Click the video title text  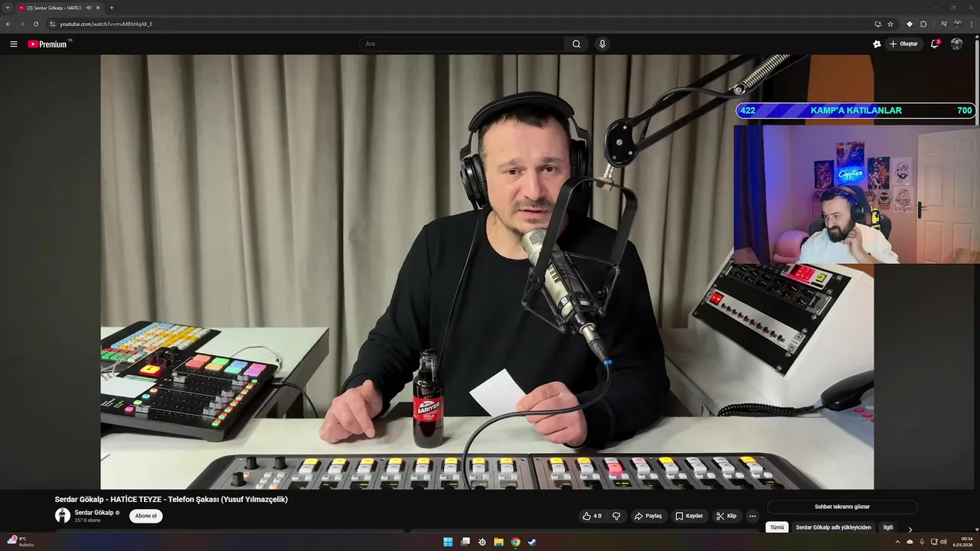point(171,500)
